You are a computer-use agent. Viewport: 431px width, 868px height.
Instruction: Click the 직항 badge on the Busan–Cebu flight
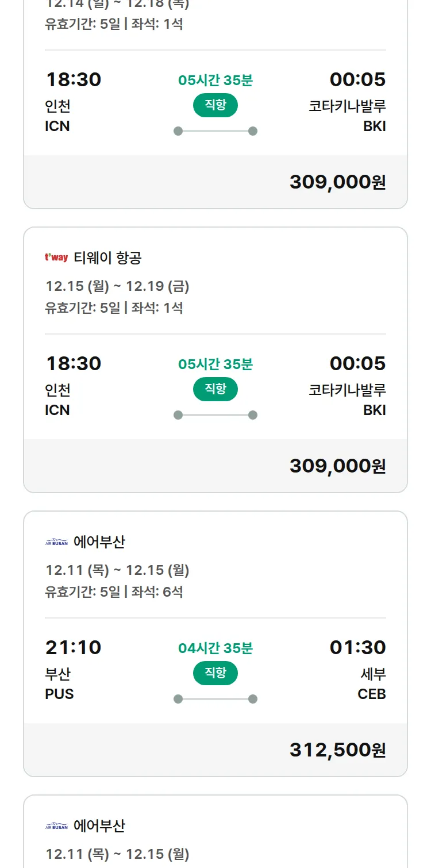click(x=215, y=673)
